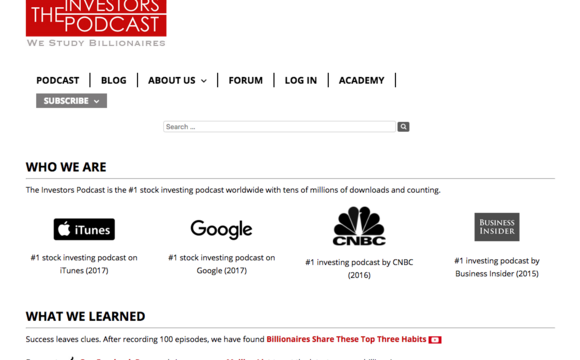Expand the ABOUT US dropdown menu
Screen dimensions: 580x360
coord(177,80)
